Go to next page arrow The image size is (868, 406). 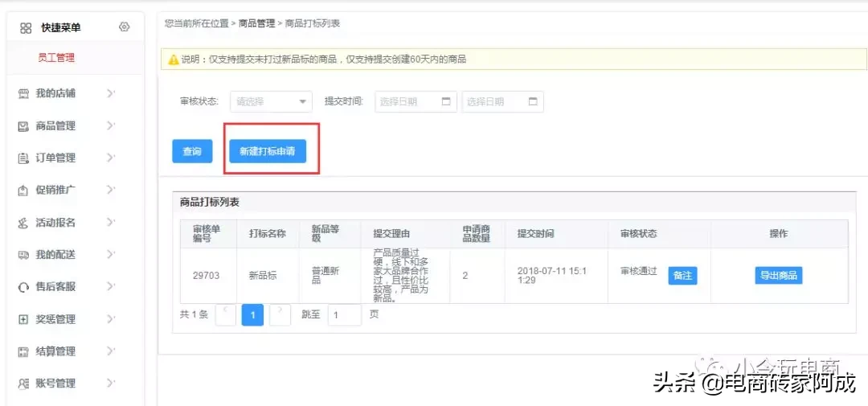pos(280,314)
